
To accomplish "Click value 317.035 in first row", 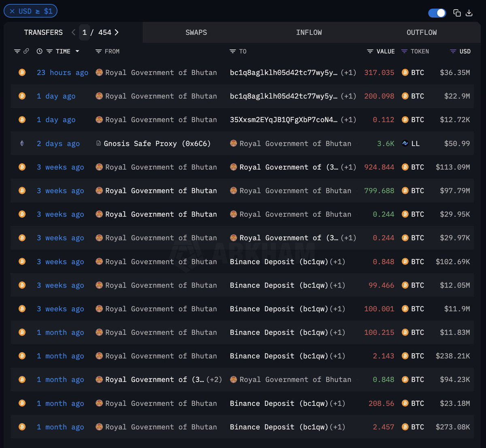I will click(x=379, y=72).
